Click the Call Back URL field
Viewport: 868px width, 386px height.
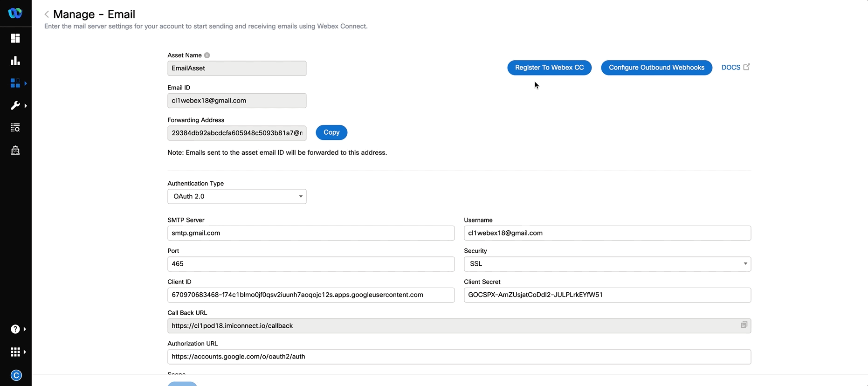(x=459, y=326)
